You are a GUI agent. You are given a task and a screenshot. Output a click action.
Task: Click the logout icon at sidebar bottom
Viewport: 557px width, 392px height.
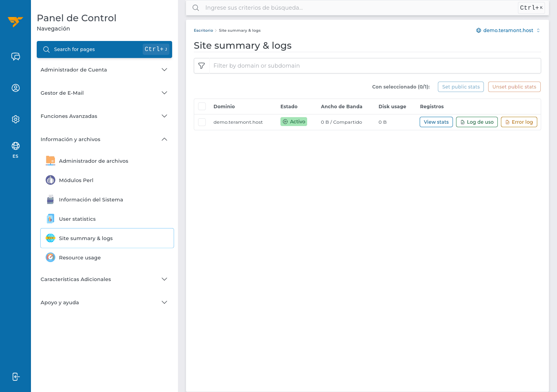[15, 377]
